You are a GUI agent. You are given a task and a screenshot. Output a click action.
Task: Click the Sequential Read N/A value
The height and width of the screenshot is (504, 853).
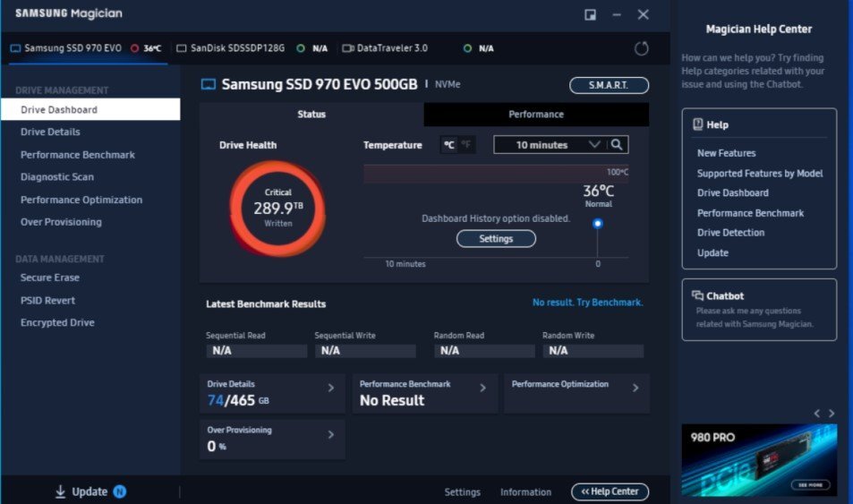[256, 351]
